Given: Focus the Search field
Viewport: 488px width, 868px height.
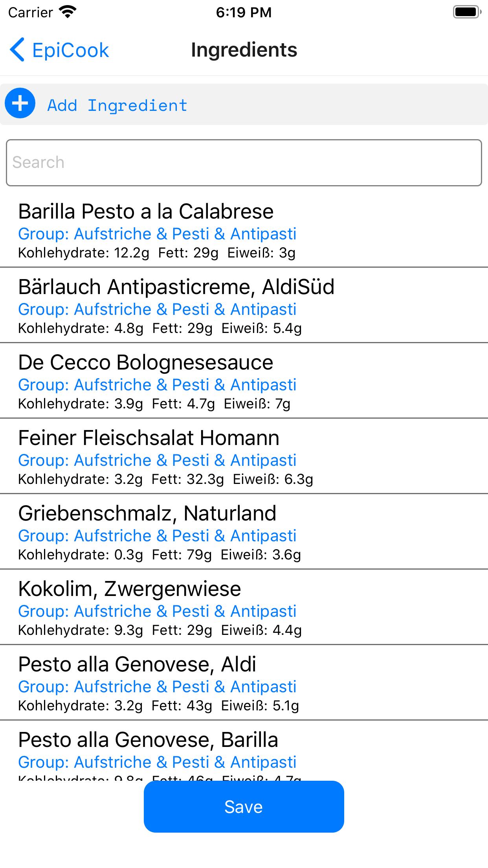Looking at the screenshot, I should [x=244, y=162].
